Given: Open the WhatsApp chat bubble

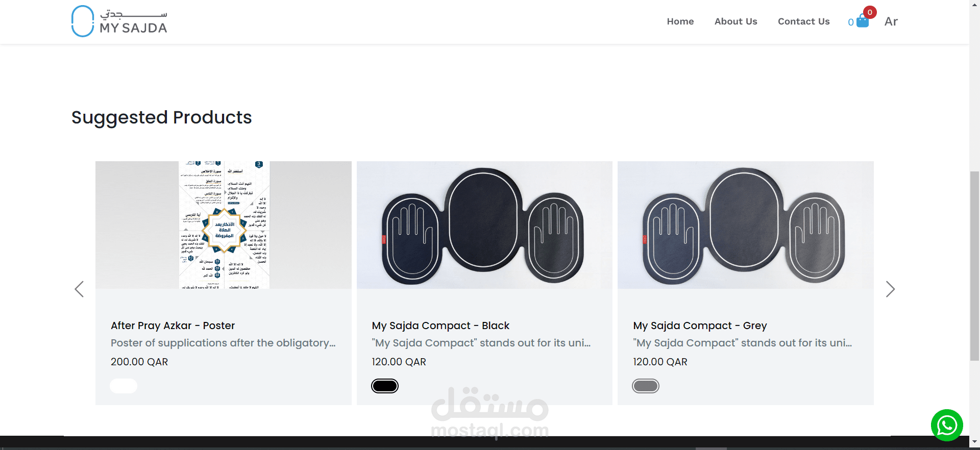Looking at the screenshot, I should tap(947, 425).
